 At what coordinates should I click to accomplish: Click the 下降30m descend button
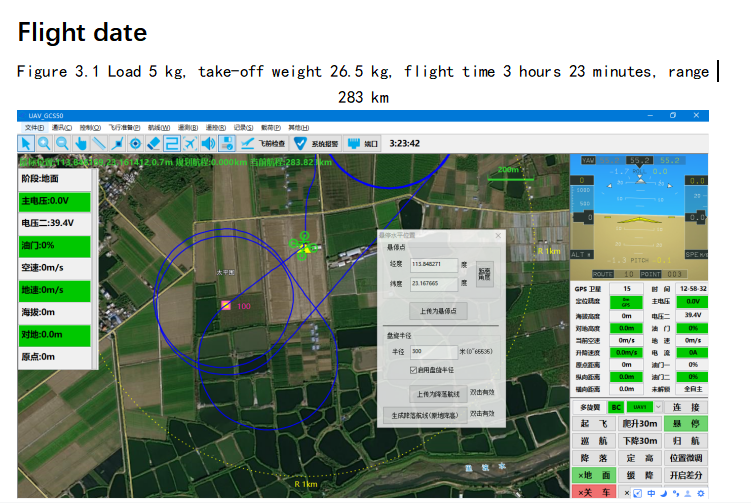(x=640, y=441)
